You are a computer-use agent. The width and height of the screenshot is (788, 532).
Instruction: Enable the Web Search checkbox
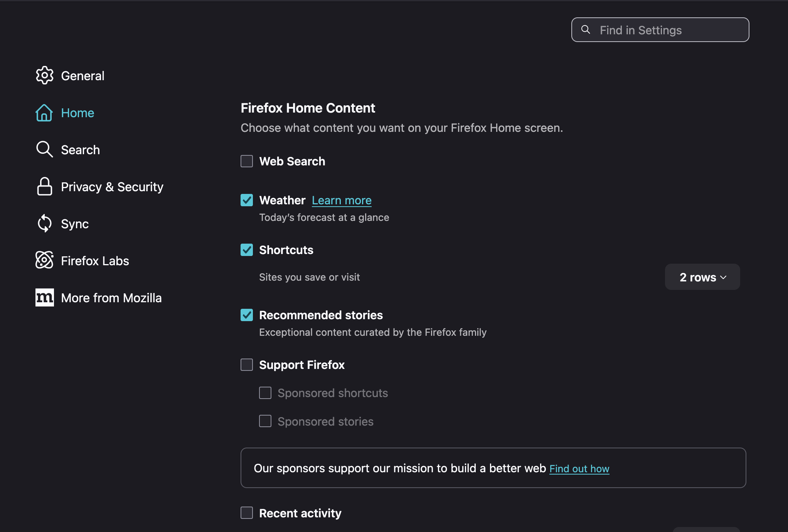247,161
